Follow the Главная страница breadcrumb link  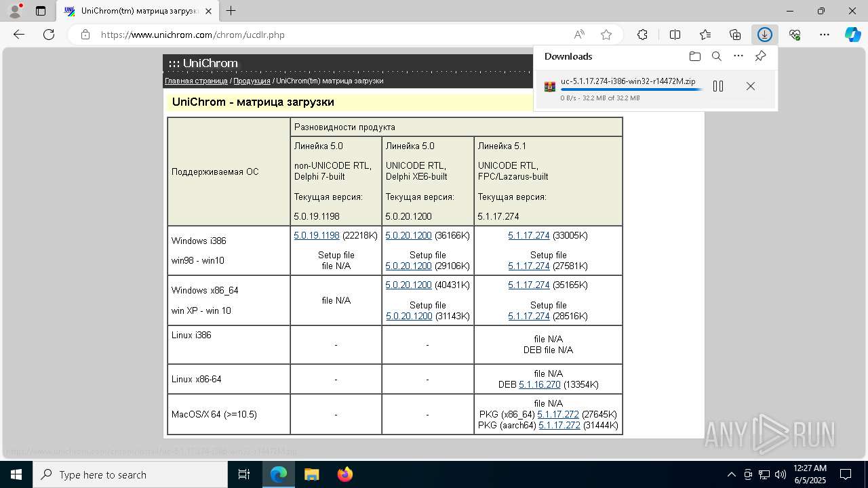click(x=196, y=81)
